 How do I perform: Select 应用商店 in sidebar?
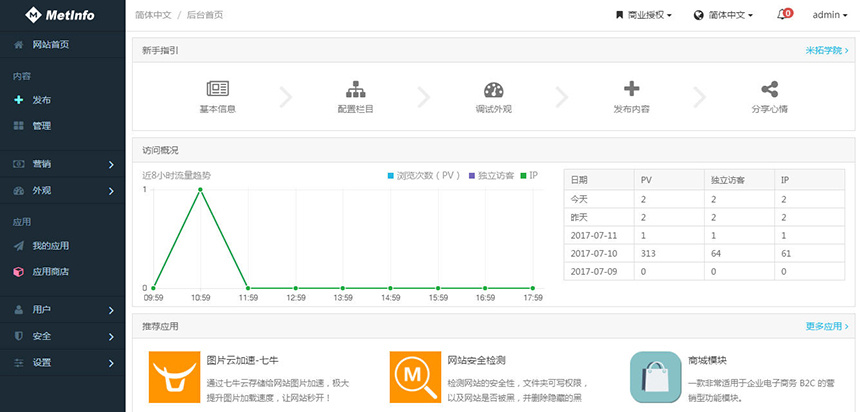pyautogui.click(x=50, y=271)
